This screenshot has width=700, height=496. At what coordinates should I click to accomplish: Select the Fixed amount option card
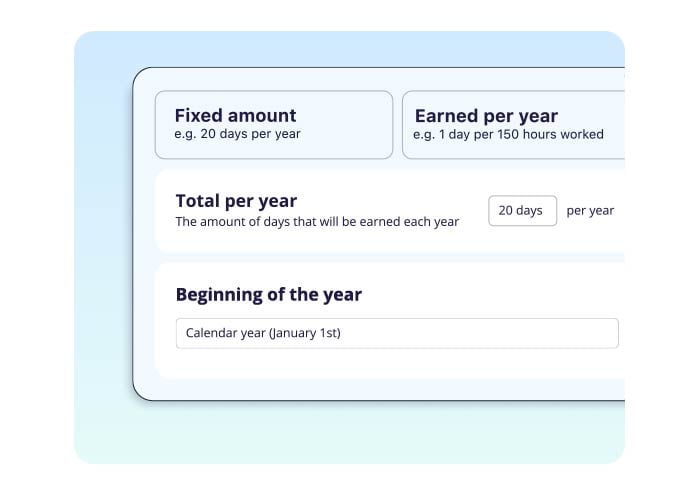point(273,124)
